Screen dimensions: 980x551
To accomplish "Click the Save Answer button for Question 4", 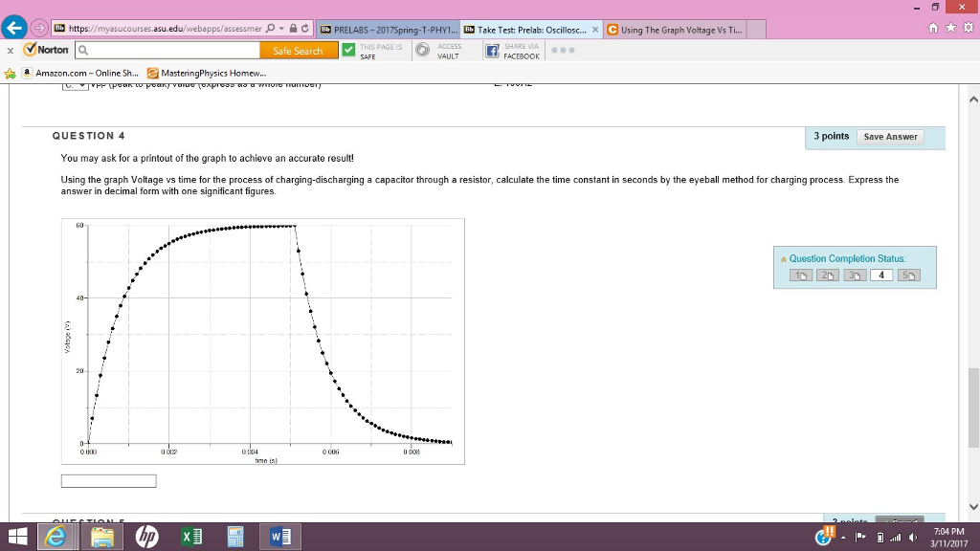I will pos(891,137).
